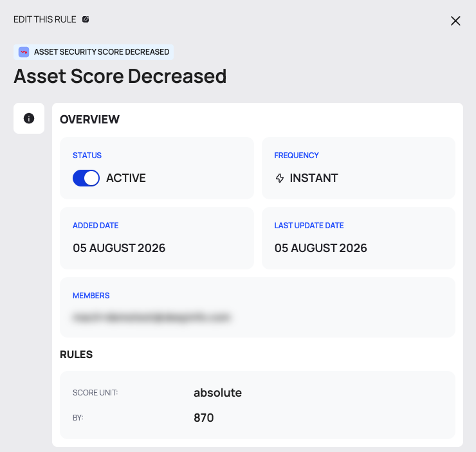This screenshot has width=476, height=452.
Task: Click the Added Date value 05 AUGUST 2026
Action: point(119,248)
